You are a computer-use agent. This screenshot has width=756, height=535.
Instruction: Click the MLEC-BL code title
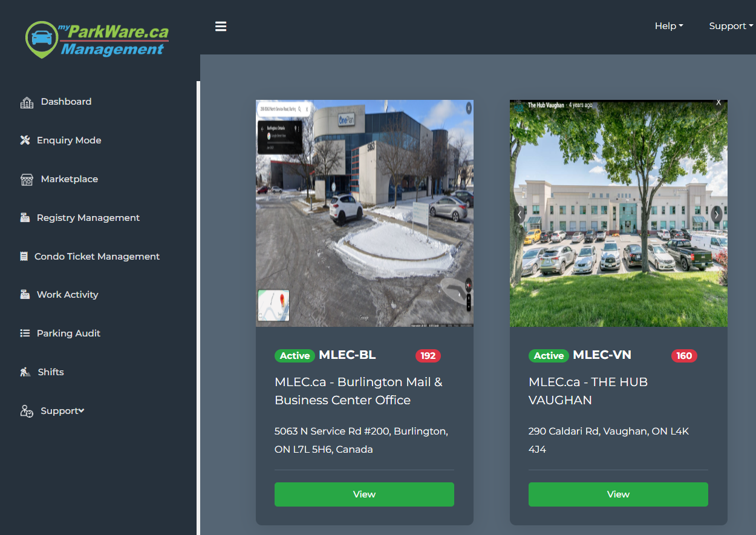[347, 355]
